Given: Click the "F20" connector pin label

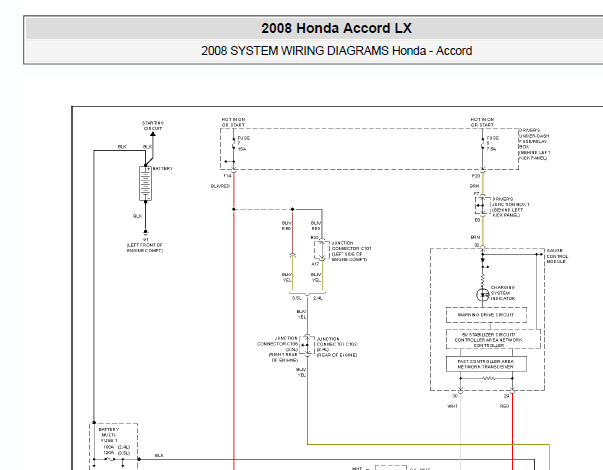Looking at the screenshot, I should coord(476,176).
